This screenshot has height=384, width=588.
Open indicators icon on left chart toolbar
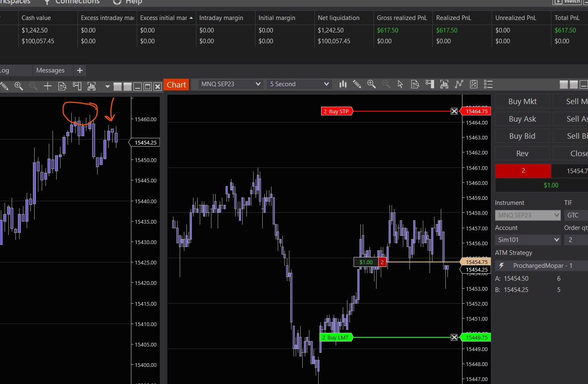[91, 86]
